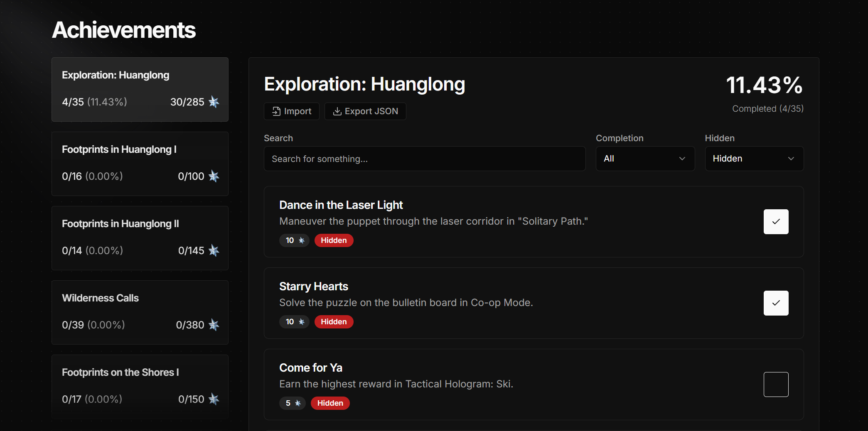Image resolution: width=868 pixels, height=431 pixels.
Task: Click the Export JSON download icon
Action: (x=337, y=111)
